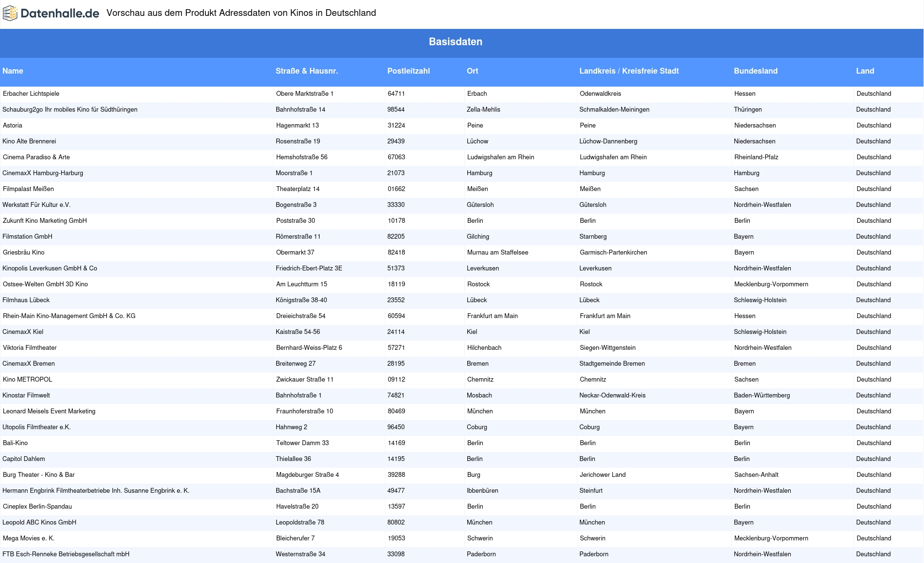Click the Thüringen state cell
Screen dimensions: 924x563
tap(748, 110)
